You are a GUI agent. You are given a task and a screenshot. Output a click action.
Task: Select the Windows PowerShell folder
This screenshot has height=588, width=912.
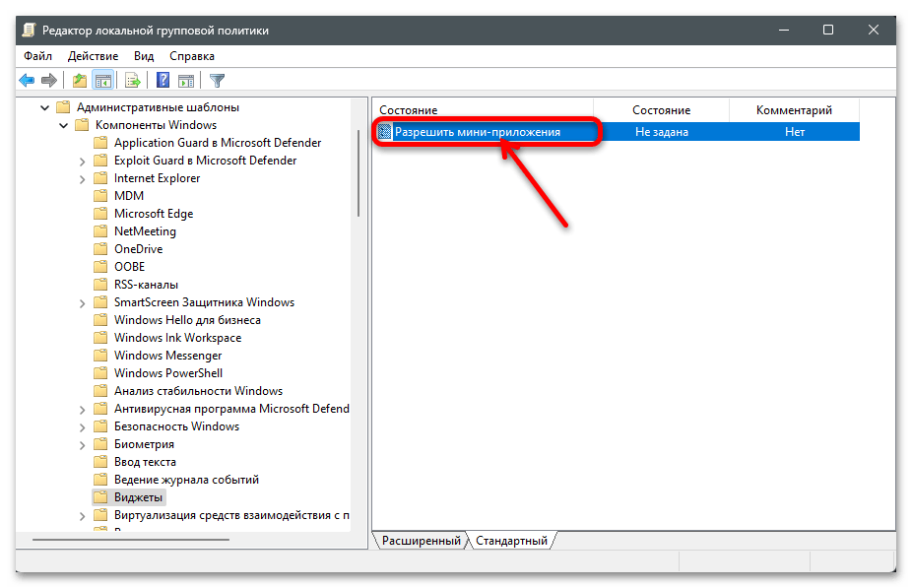(168, 373)
